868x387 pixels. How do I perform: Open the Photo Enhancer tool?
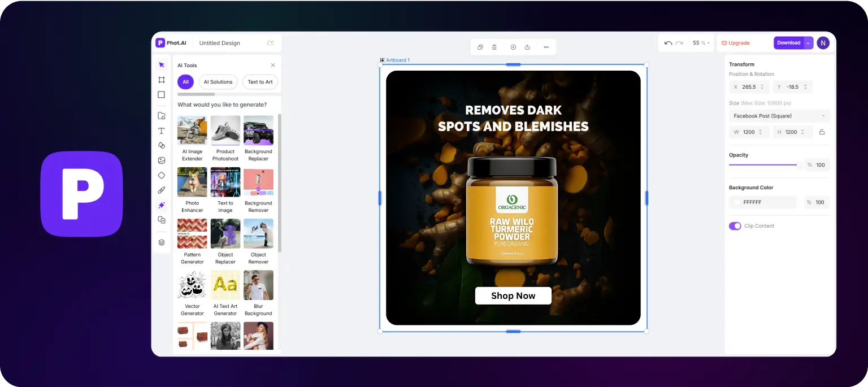(x=192, y=190)
